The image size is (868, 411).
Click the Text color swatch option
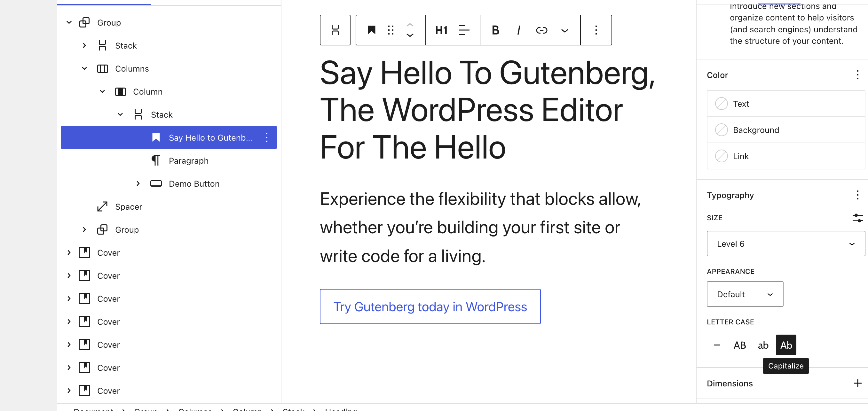coord(721,104)
